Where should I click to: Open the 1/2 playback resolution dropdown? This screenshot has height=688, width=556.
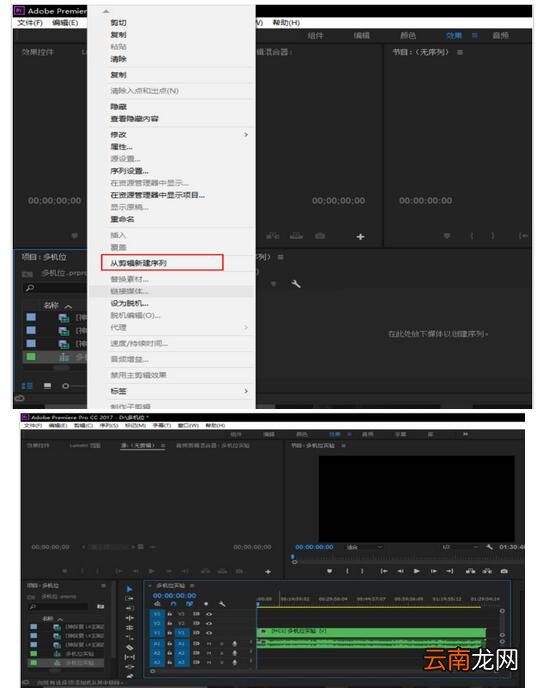click(459, 547)
